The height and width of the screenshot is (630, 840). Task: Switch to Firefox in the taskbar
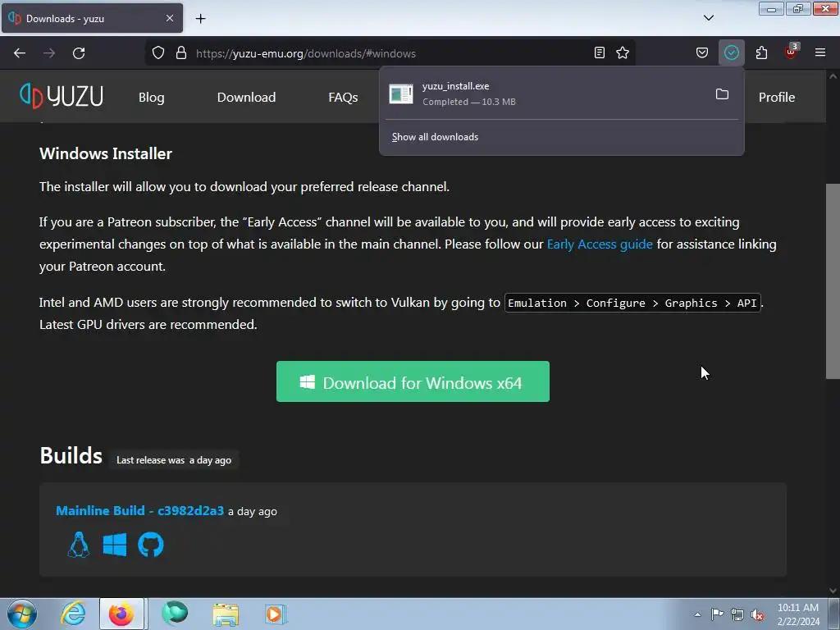point(121,614)
